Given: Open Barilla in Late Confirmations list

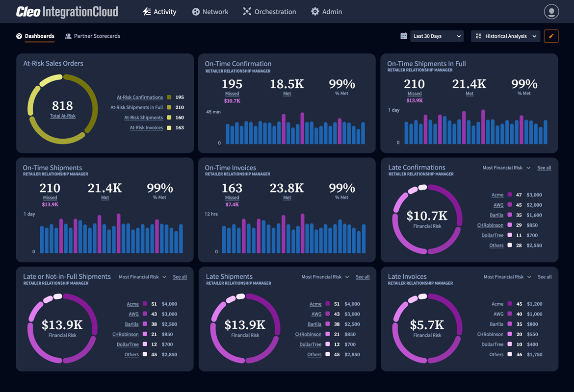Looking at the screenshot, I should (x=496, y=215).
